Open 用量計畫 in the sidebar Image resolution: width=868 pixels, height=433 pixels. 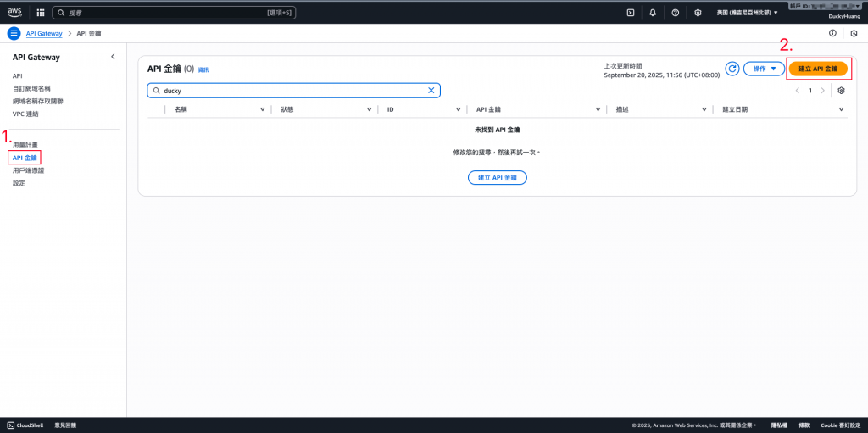pyautogui.click(x=25, y=145)
